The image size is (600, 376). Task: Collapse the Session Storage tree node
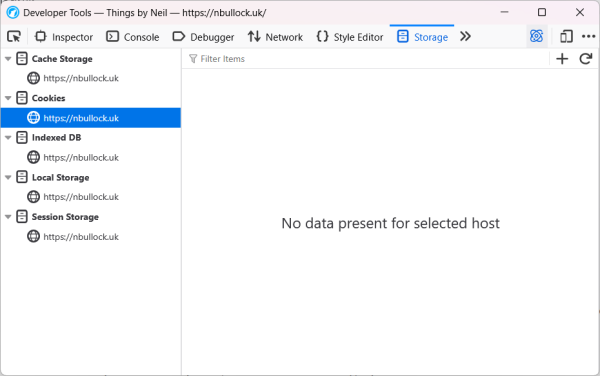click(x=8, y=217)
